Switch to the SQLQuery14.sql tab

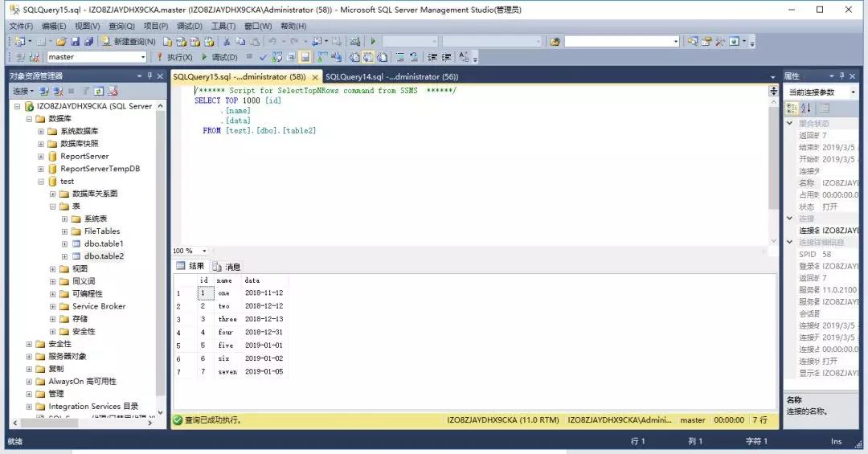click(391, 76)
